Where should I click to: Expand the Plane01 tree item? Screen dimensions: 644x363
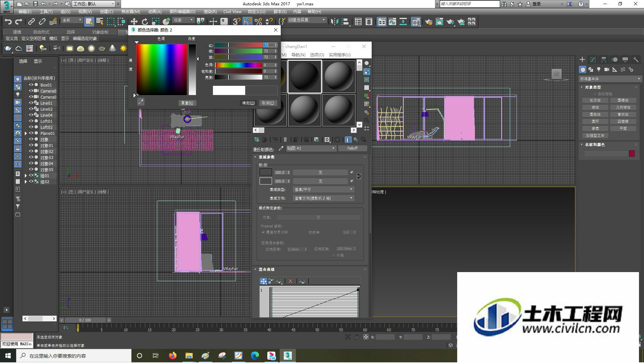(x=26, y=133)
